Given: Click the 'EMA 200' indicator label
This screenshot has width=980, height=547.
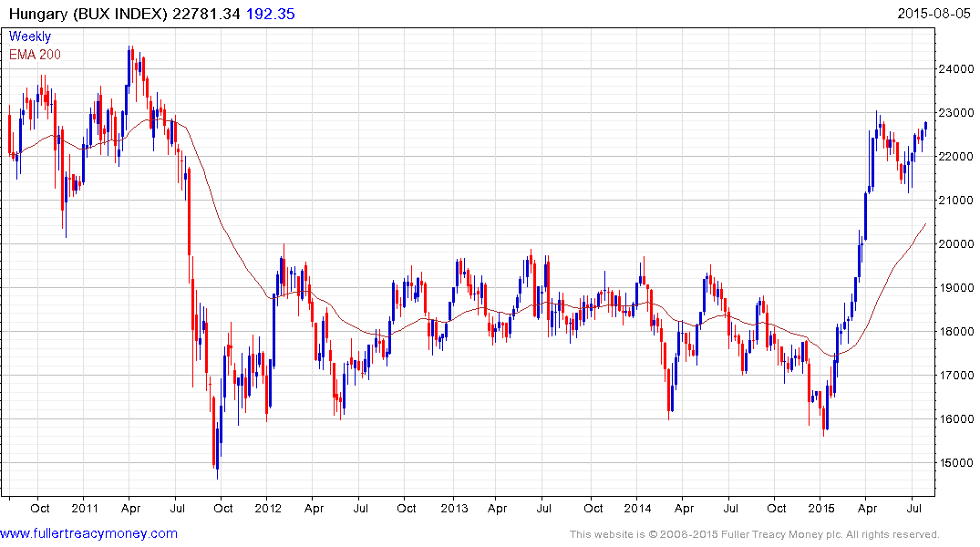Looking at the screenshot, I should click(x=35, y=55).
